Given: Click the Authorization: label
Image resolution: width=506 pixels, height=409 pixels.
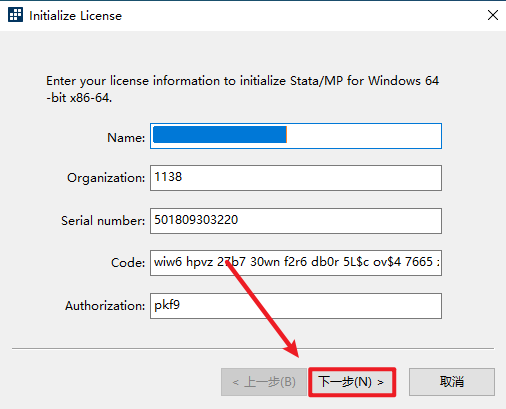Looking at the screenshot, I should pyautogui.click(x=105, y=306).
